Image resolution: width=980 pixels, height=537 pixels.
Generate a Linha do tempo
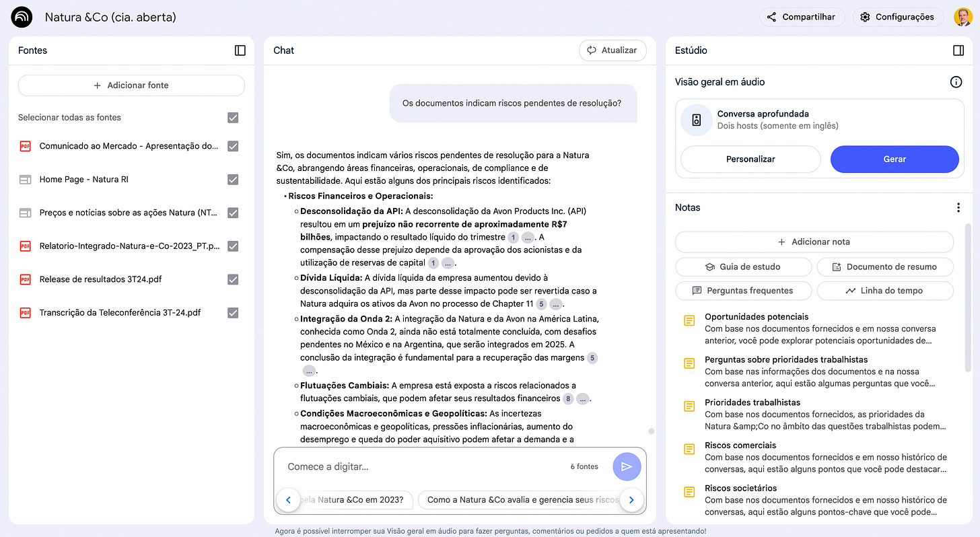click(x=885, y=291)
